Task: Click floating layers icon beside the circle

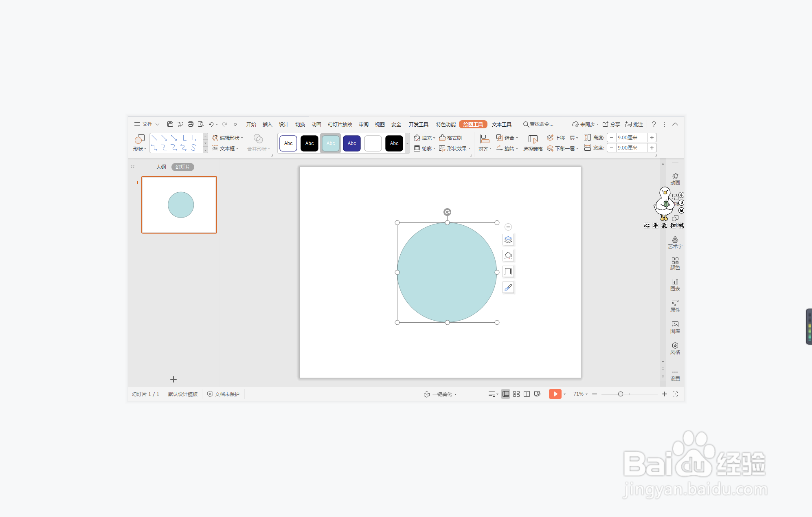Action: (x=508, y=240)
